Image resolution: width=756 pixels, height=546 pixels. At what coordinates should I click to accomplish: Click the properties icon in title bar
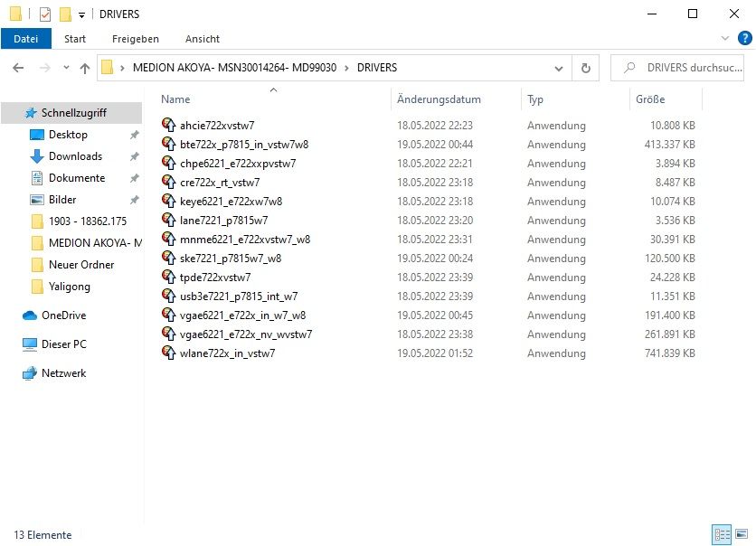coord(45,14)
